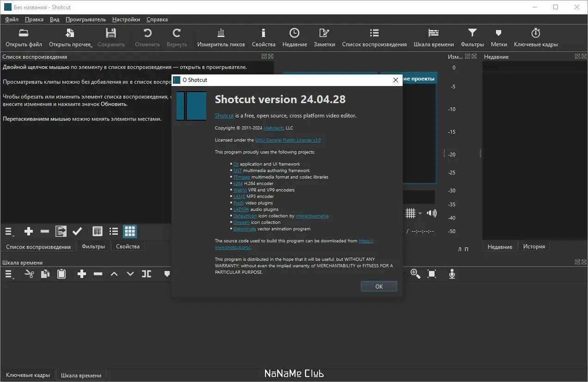Open the Peak Meter (Измеритель пиков) panel
Image resolution: width=588 pixels, height=382 pixels.
point(221,33)
